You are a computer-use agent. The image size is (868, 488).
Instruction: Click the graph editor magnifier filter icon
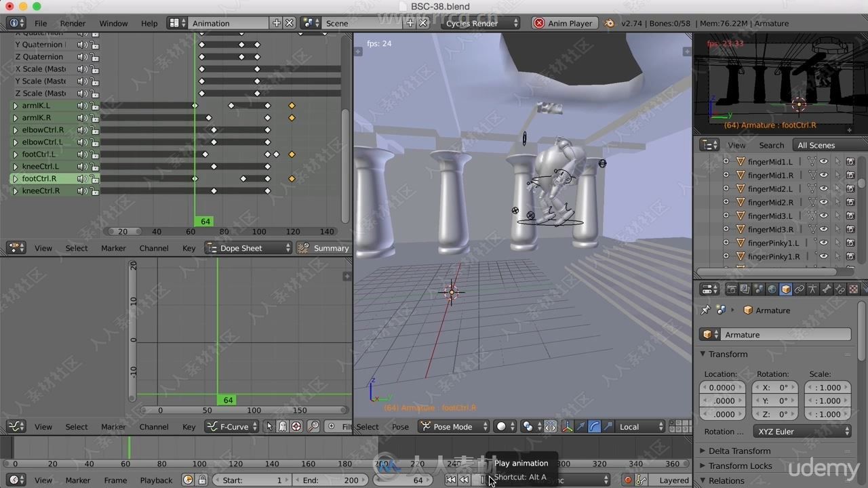pyautogui.click(x=313, y=427)
